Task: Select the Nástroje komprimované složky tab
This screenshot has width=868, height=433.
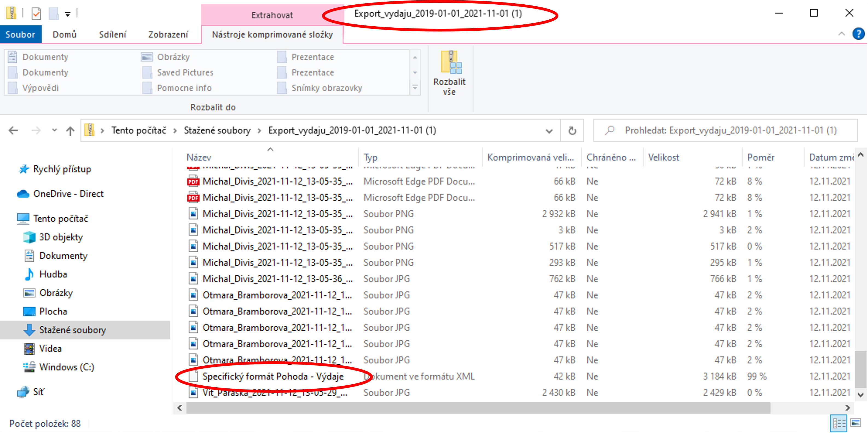Action: coord(272,34)
